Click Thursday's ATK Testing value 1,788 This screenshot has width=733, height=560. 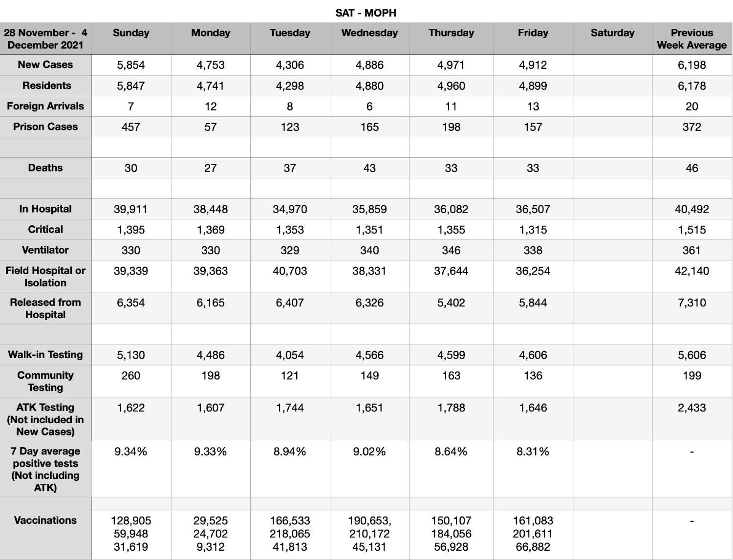(x=451, y=408)
